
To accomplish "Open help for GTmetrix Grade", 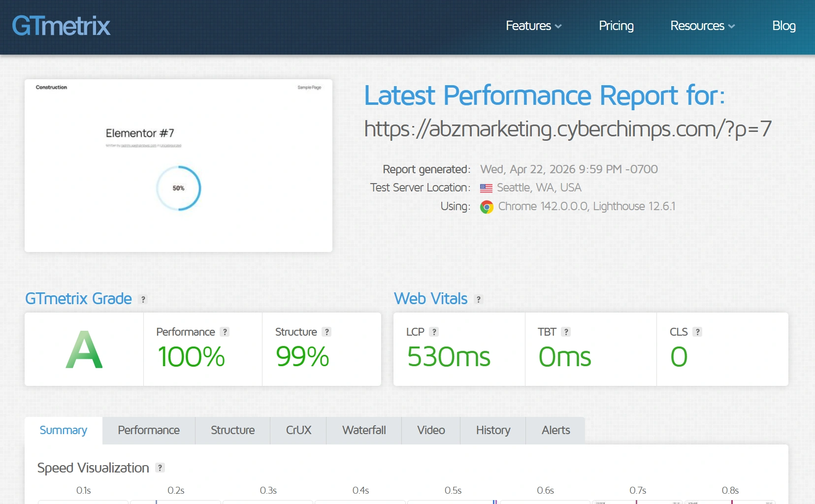I will 143,299.
